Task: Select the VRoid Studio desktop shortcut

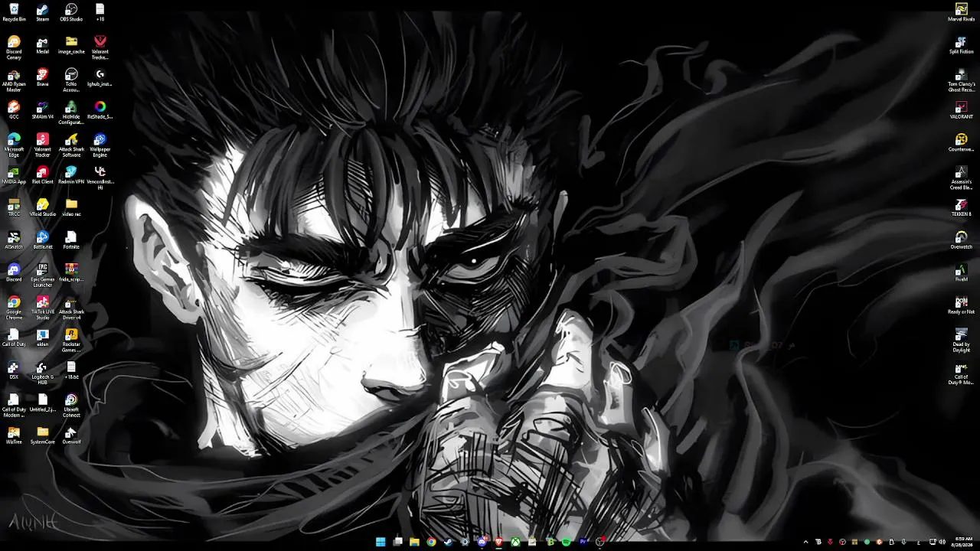Action: pyautogui.click(x=43, y=208)
